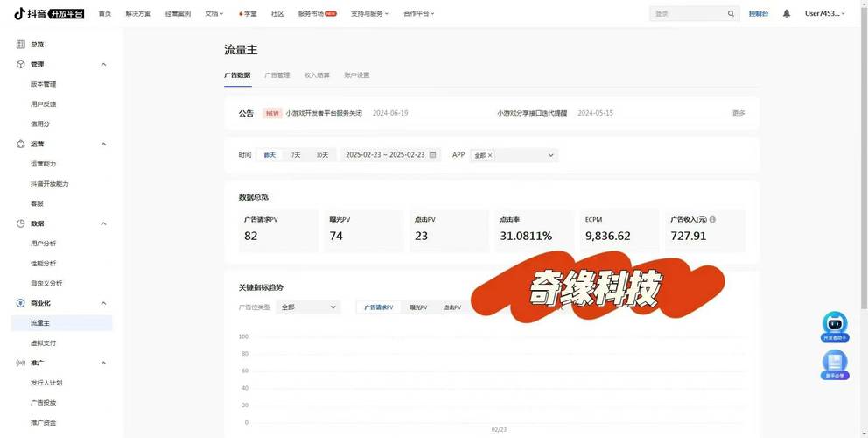This screenshot has height=438, width=868.
Task: Collapse the 管理 sidebar section
Action: 103,64
